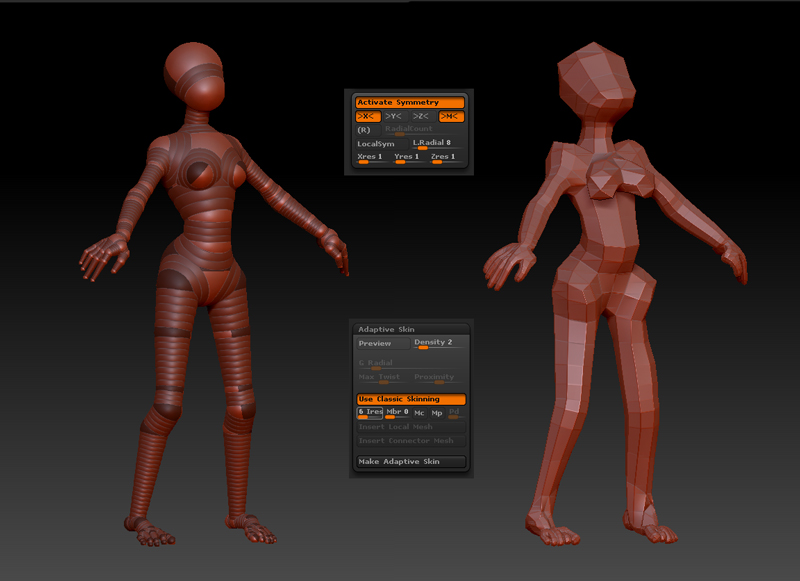Toggle Use Classic Skinning
Image resolution: width=800 pixels, height=581 pixels.
[x=411, y=399]
